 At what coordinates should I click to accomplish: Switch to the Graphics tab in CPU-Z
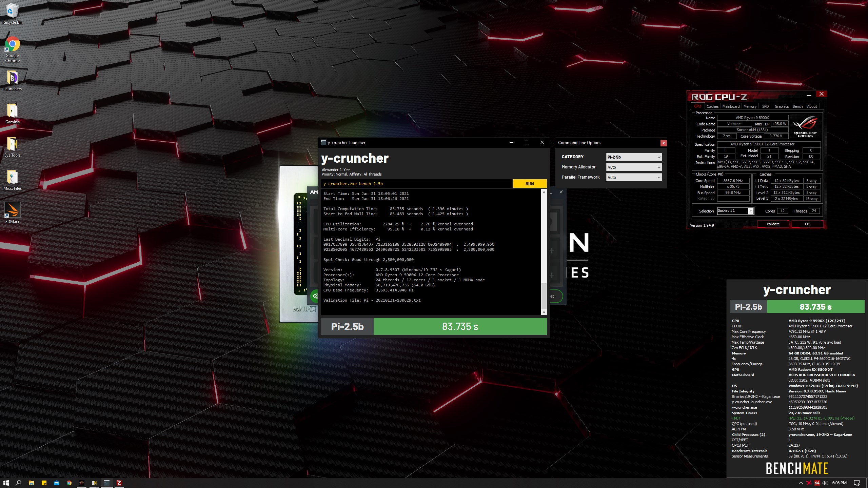click(782, 106)
